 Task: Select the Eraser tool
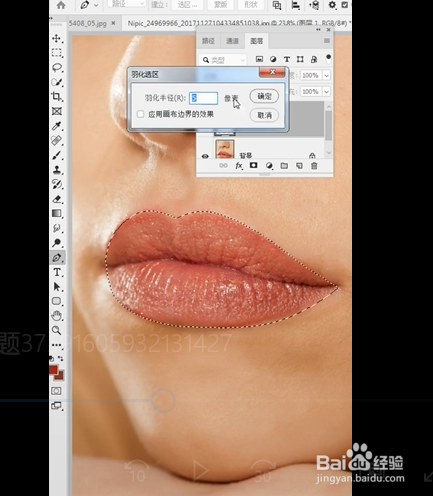[x=57, y=199]
